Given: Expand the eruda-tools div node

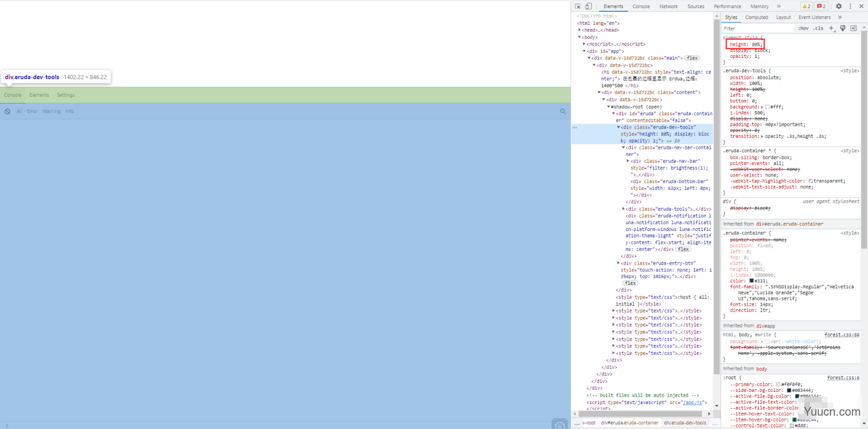Looking at the screenshot, I should point(624,209).
